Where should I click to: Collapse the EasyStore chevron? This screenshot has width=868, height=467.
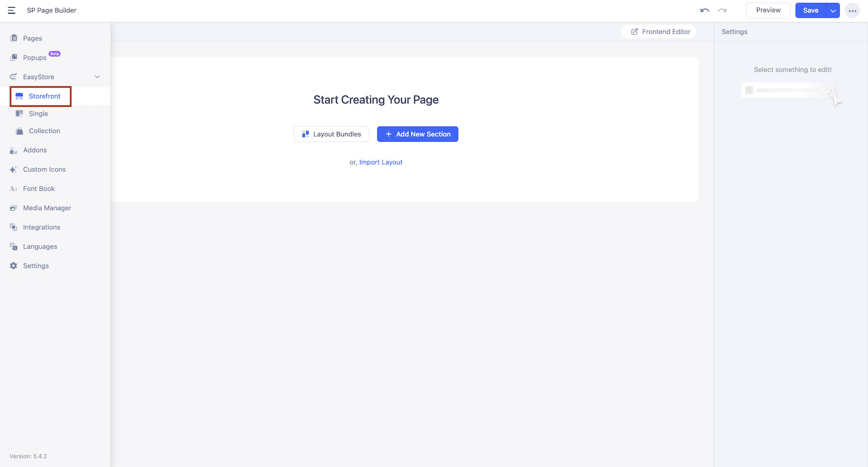click(97, 77)
